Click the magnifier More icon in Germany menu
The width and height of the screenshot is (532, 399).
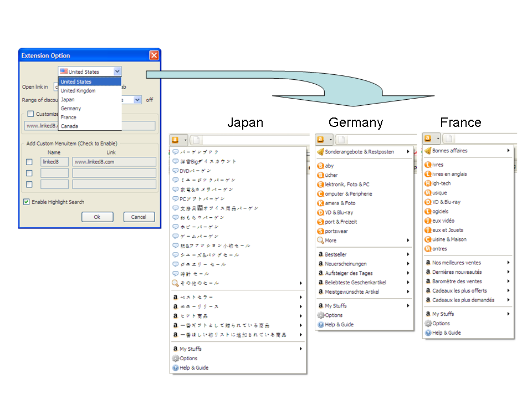pyautogui.click(x=320, y=241)
